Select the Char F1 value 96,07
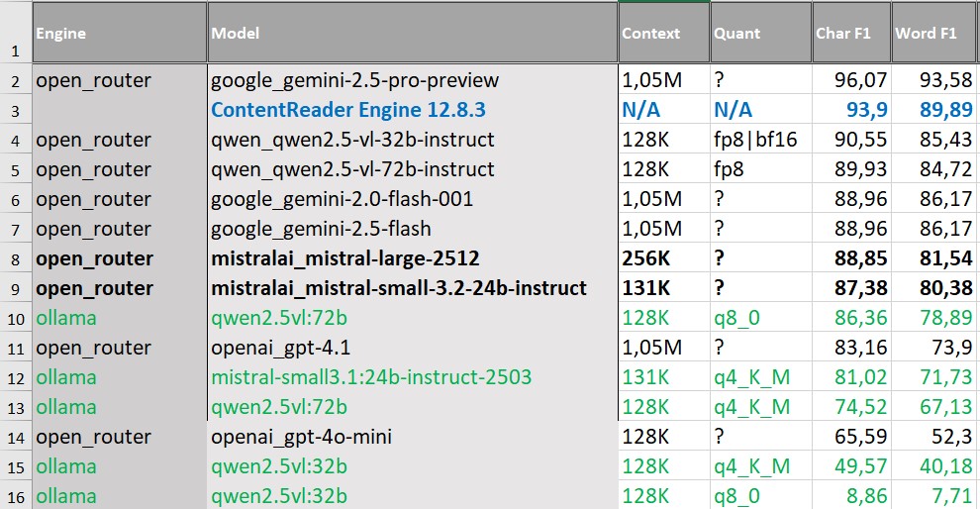The height and width of the screenshot is (509, 980). pyautogui.click(x=850, y=80)
